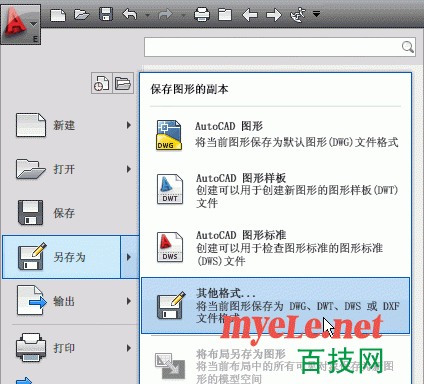This screenshot has height=384, width=424.
Task: Click in the menu search field
Action: [280, 47]
